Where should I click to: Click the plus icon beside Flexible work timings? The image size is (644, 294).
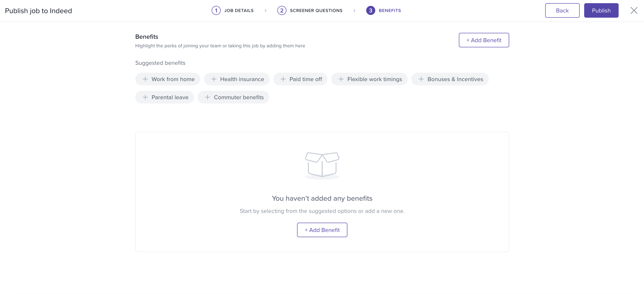coord(341,79)
